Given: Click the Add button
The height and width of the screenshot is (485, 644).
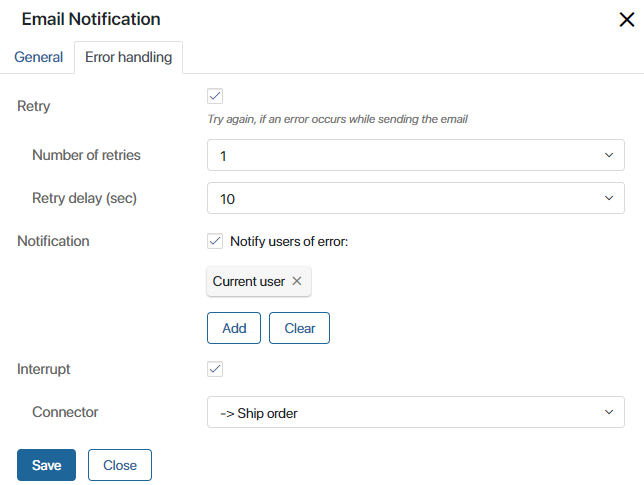Looking at the screenshot, I should (x=234, y=328).
